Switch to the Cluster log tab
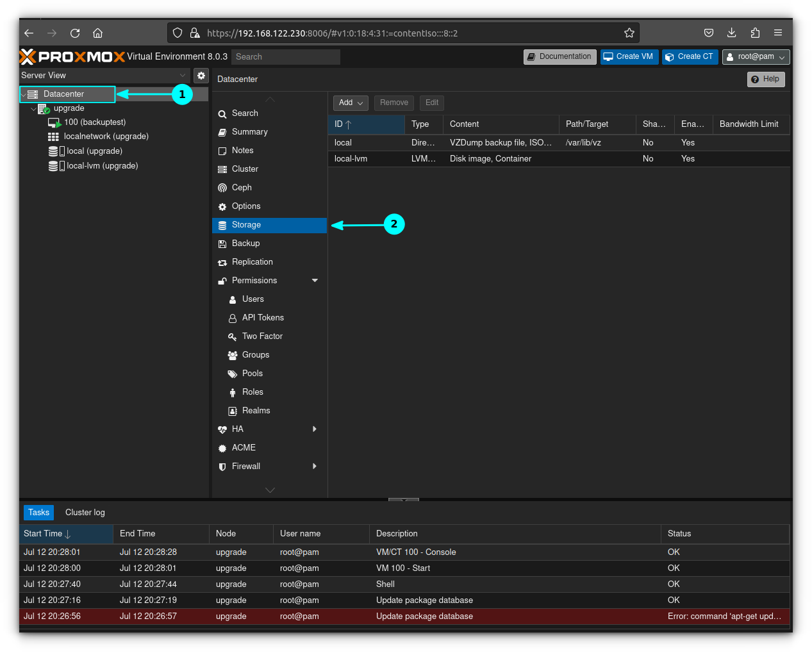The image size is (812, 653). (x=85, y=513)
